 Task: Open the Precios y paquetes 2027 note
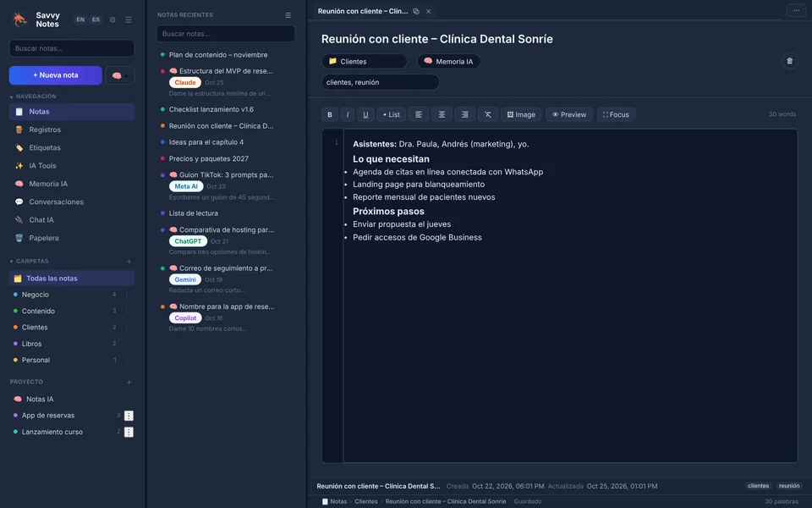pyautogui.click(x=208, y=158)
